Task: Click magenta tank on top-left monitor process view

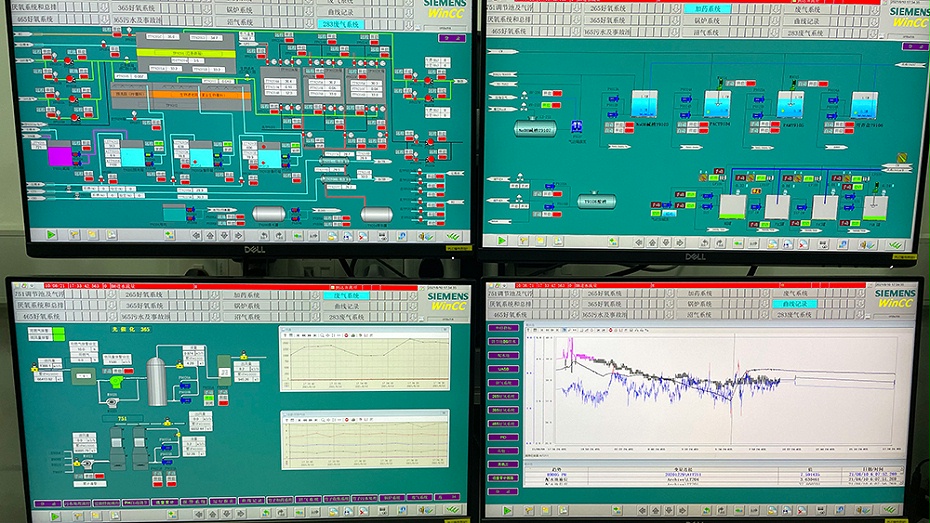Action: point(59,153)
